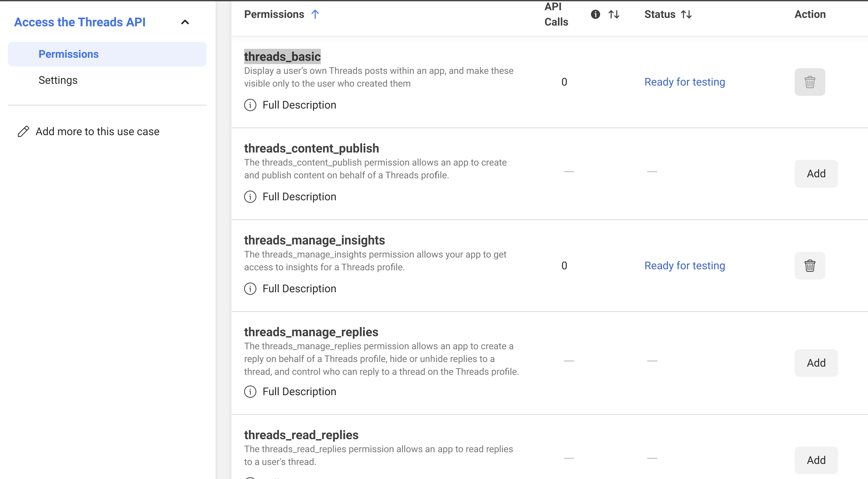Sort by API Calls column
The height and width of the screenshot is (479, 868).
pos(614,15)
